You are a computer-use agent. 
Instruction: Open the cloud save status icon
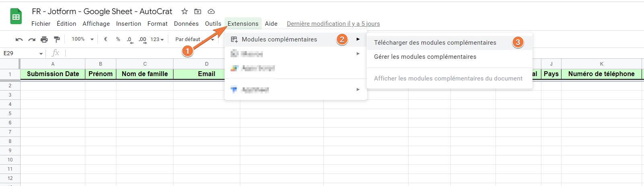pos(211,12)
